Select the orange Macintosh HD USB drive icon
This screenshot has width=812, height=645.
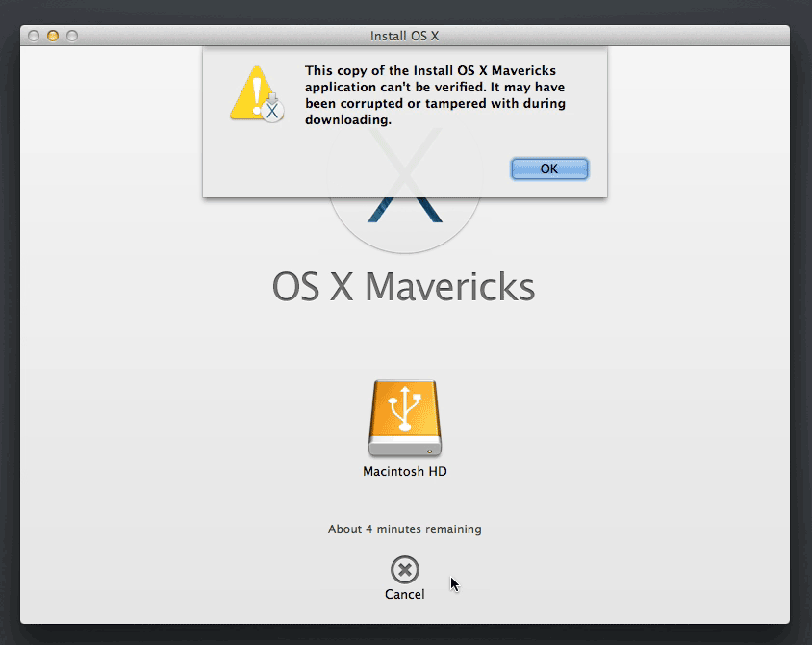[404, 419]
